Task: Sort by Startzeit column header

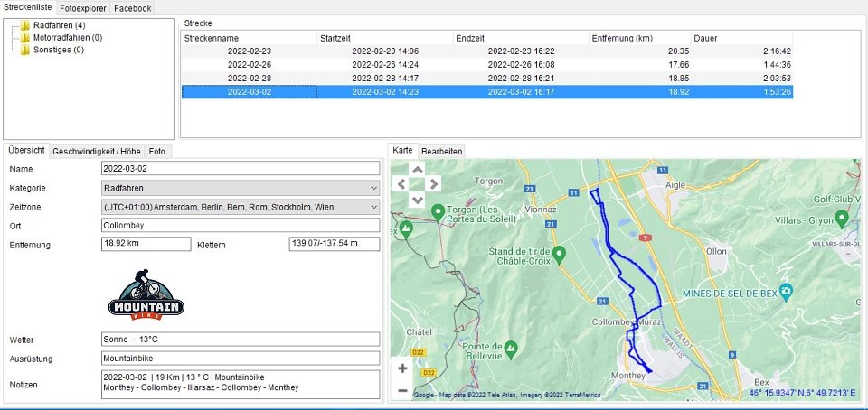Action: point(385,38)
